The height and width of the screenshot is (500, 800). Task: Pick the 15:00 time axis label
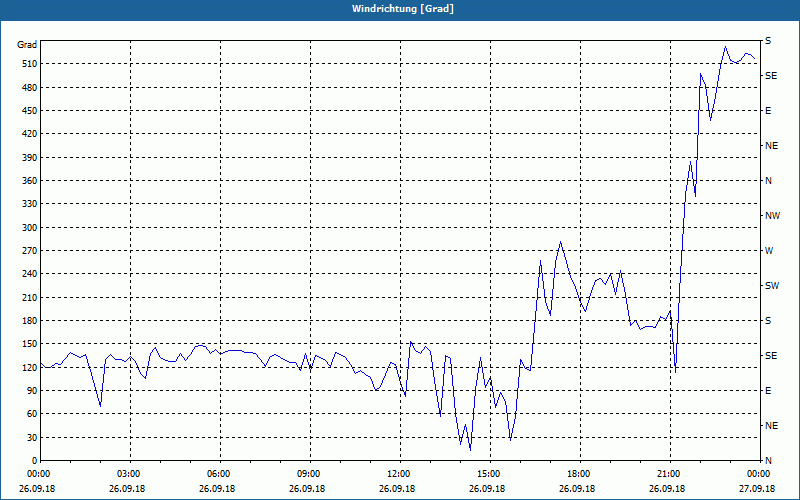[490, 474]
